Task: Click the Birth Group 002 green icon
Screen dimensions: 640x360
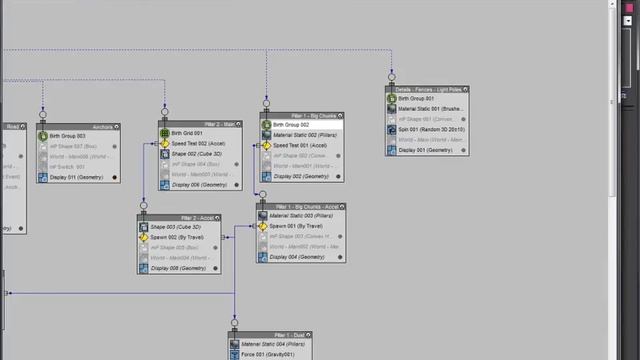Action: coord(267,125)
